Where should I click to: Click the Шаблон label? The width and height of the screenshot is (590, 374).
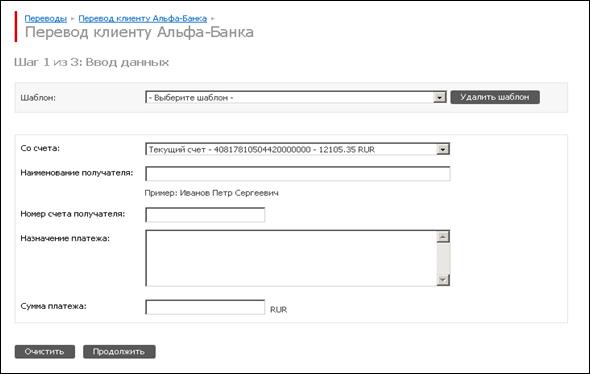click(38, 98)
